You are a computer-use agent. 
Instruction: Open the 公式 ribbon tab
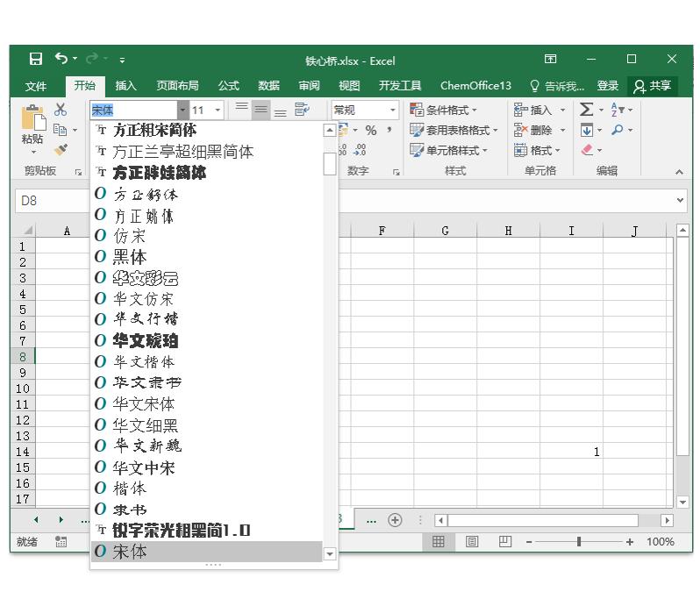click(229, 86)
